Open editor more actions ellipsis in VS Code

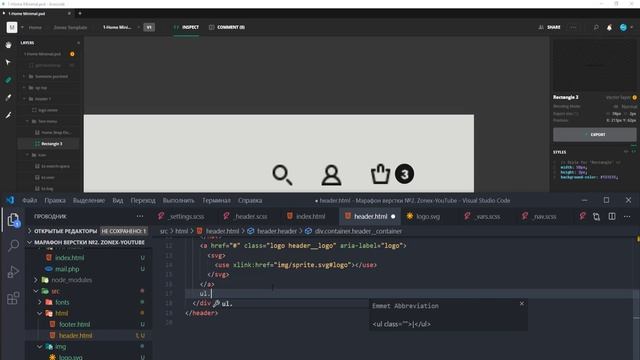pyautogui.click(x=627, y=216)
